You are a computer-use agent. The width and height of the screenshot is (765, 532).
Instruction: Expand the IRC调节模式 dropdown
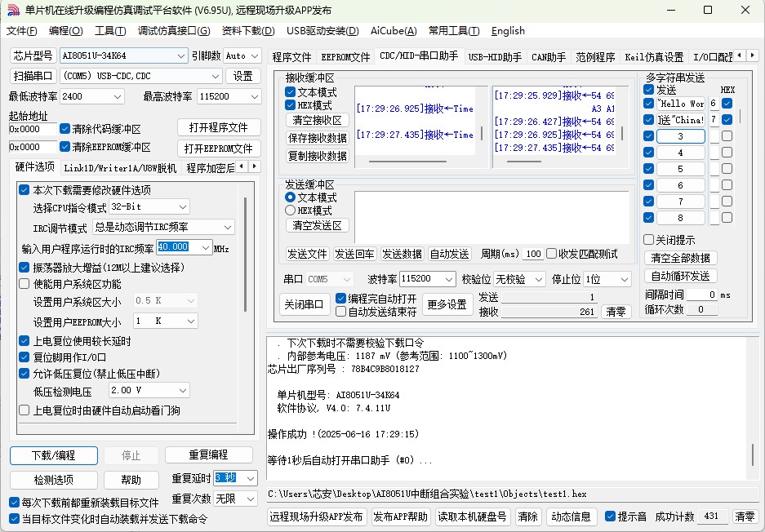coord(228,227)
